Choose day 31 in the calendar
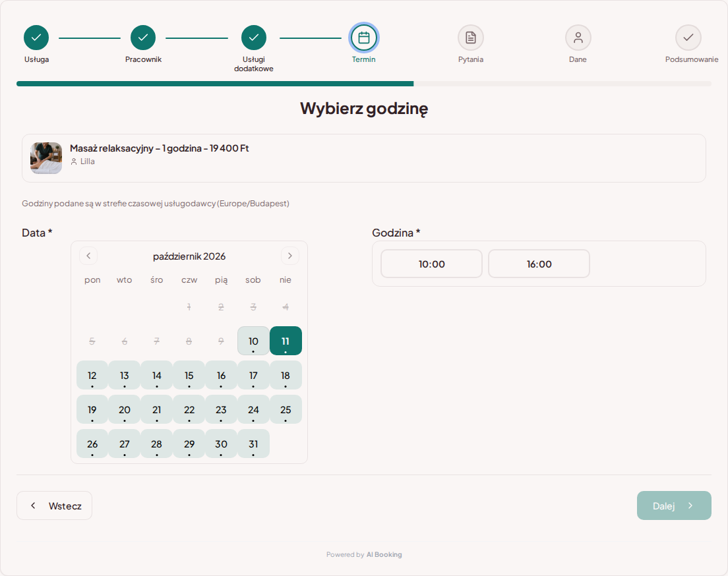The image size is (728, 576). (x=253, y=444)
